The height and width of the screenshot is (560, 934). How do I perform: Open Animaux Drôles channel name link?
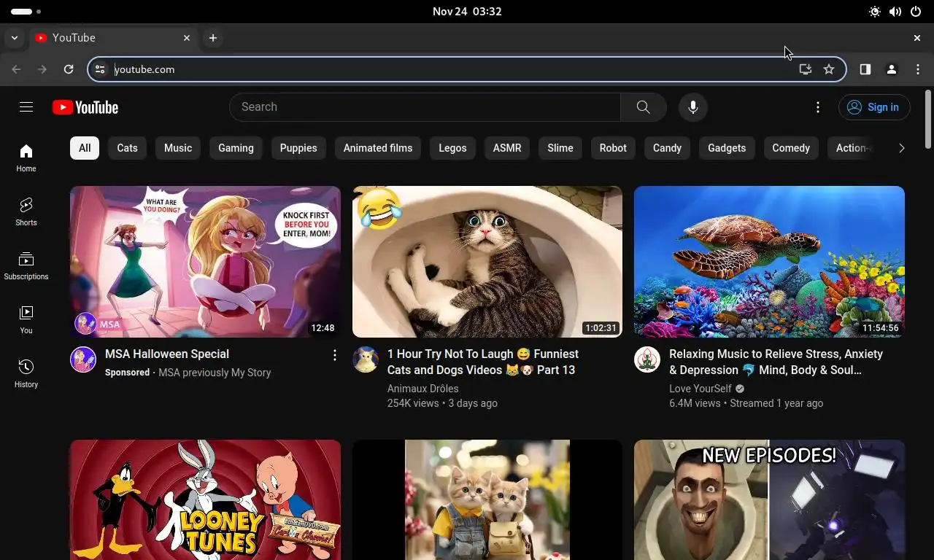(x=423, y=389)
